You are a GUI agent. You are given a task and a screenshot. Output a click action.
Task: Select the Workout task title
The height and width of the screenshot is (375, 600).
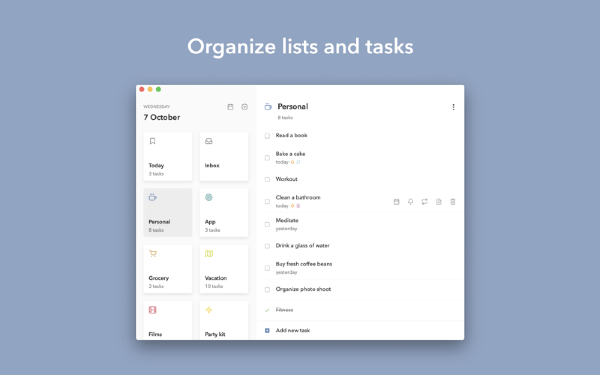click(287, 179)
